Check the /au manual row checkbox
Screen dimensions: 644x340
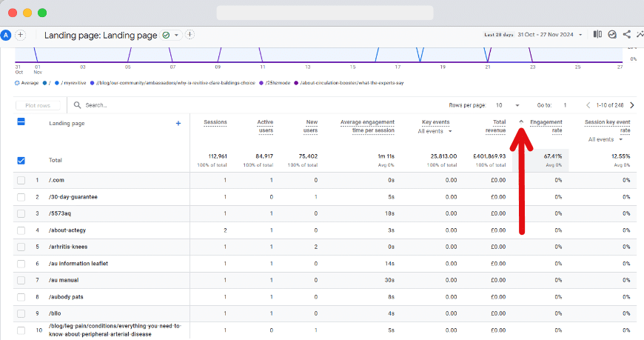pos(21,281)
